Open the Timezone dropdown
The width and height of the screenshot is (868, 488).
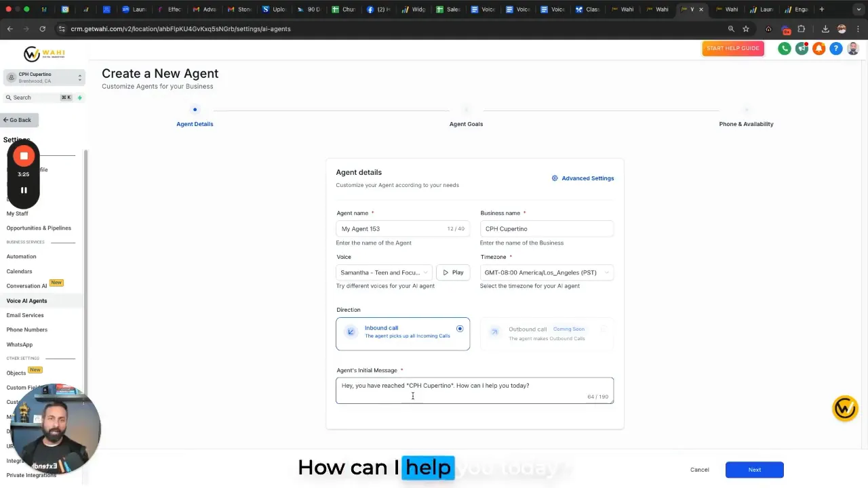click(547, 272)
